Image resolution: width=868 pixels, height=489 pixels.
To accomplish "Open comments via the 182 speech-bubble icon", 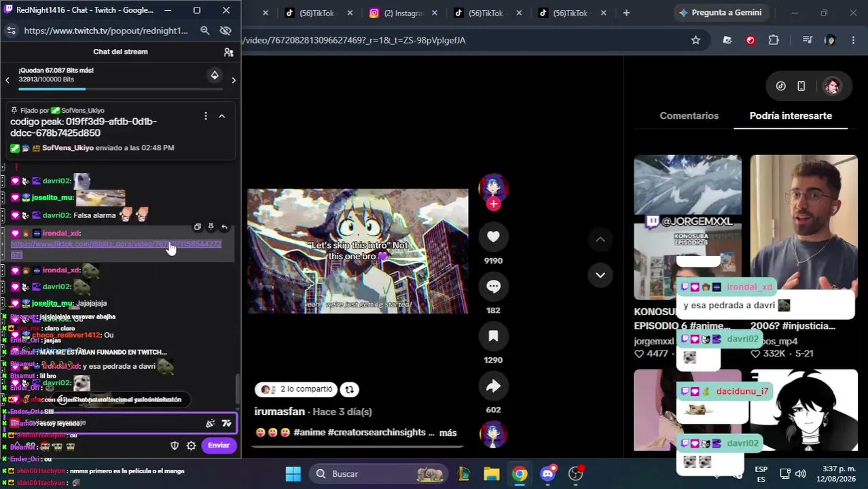I will [493, 287].
